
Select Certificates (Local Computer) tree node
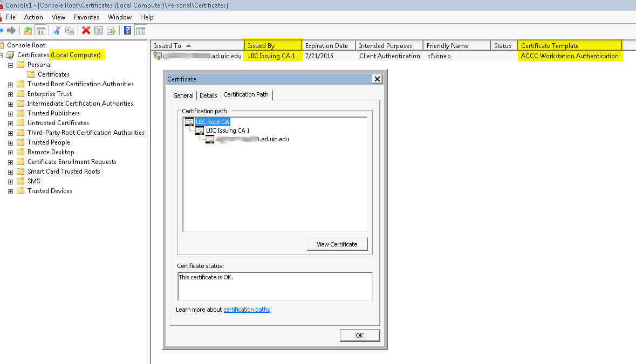[59, 54]
